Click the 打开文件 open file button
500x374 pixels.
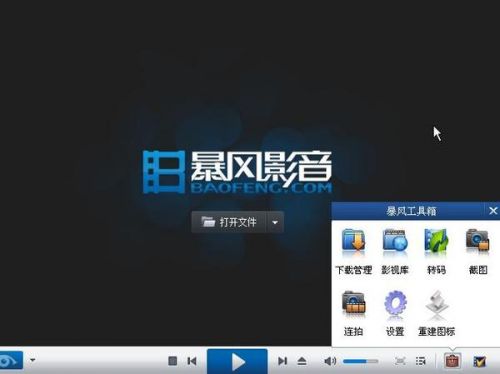[x=229, y=222]
